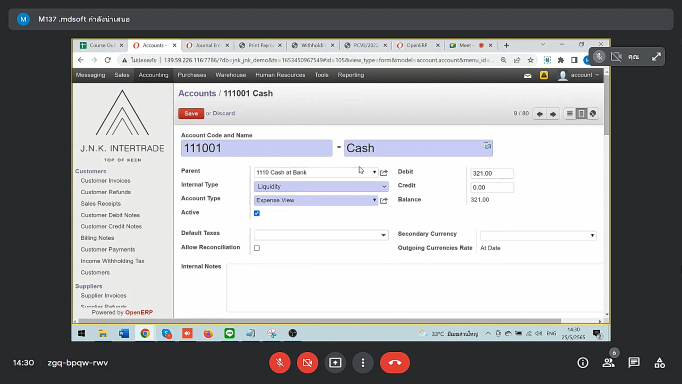The image size is (682, 384).
Task: Open external link for Parent account
Action: point(384,173)
